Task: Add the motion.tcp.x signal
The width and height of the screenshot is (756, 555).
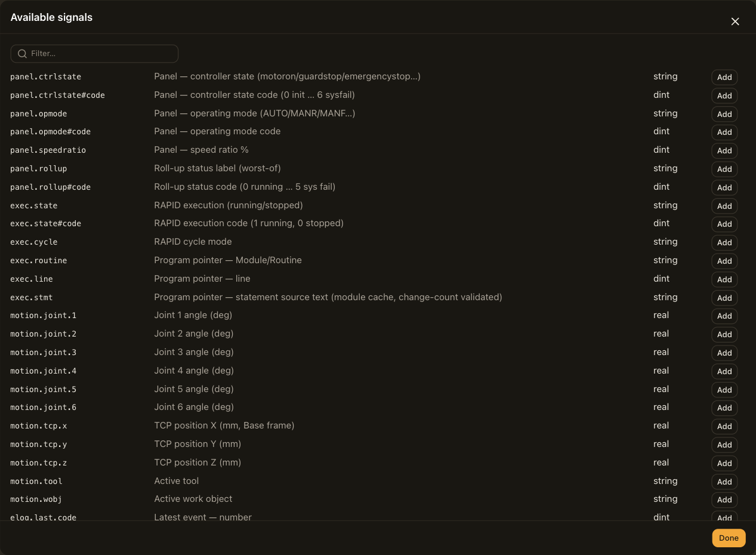Action: [x=724, y=426]
